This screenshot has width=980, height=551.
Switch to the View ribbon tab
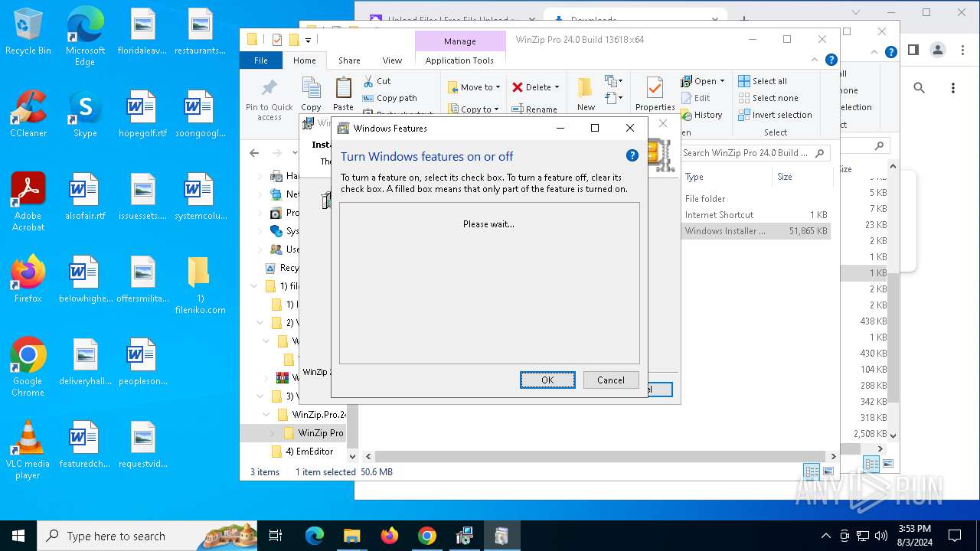pyautogui.click(x=392, y=60)
